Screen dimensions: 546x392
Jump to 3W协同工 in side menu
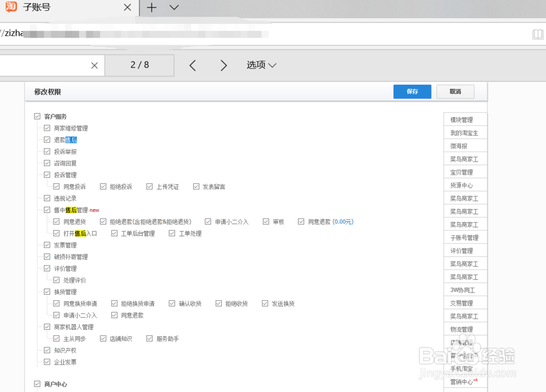tap(465, 290)
